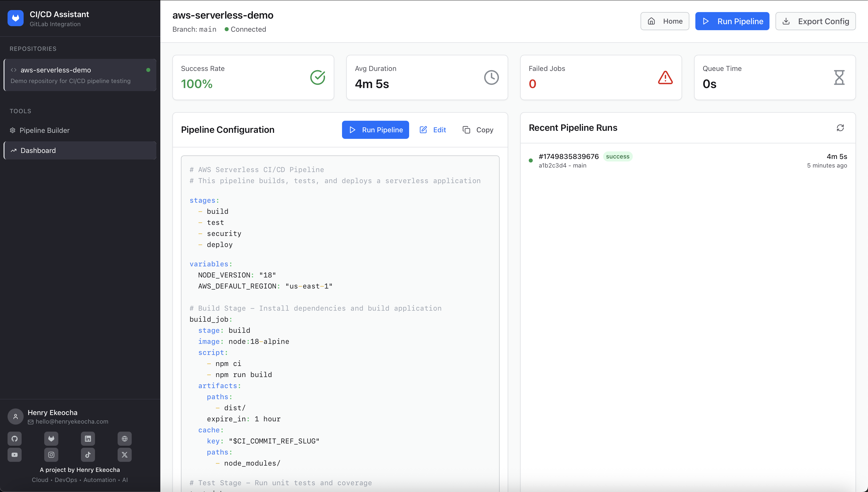Open the GitLab profile icon
This screenshot has width=868, height=492.
(x=51, y=439)
